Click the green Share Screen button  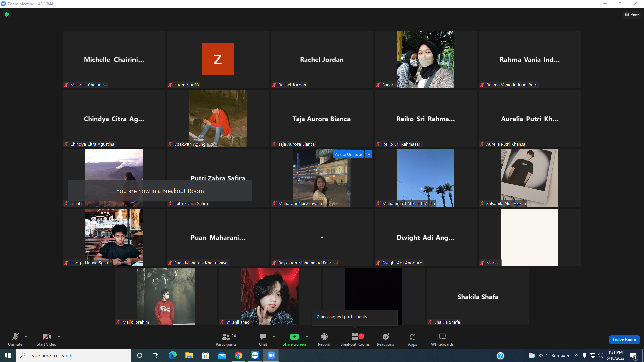[x=294, y=339]
